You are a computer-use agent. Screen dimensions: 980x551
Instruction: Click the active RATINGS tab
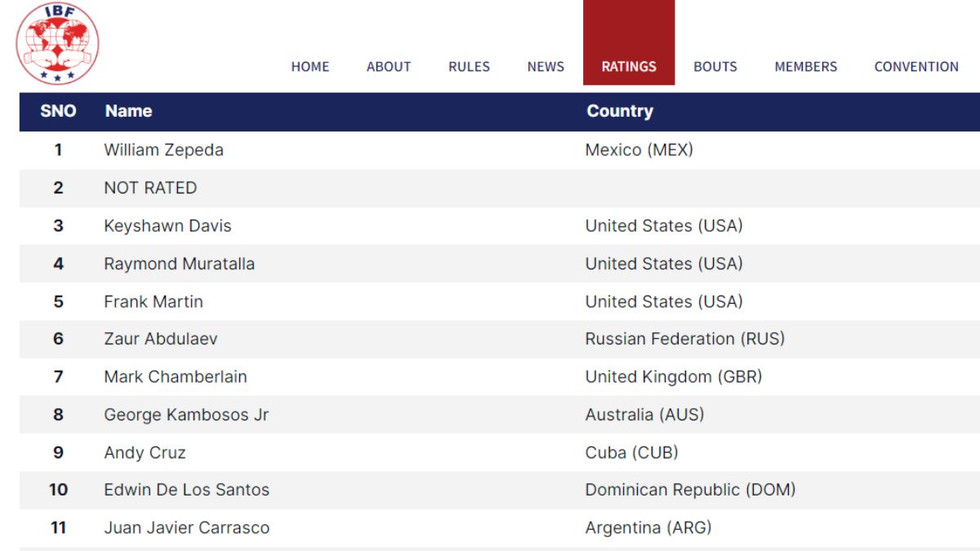pyautogui.click(x=629, y=67)
